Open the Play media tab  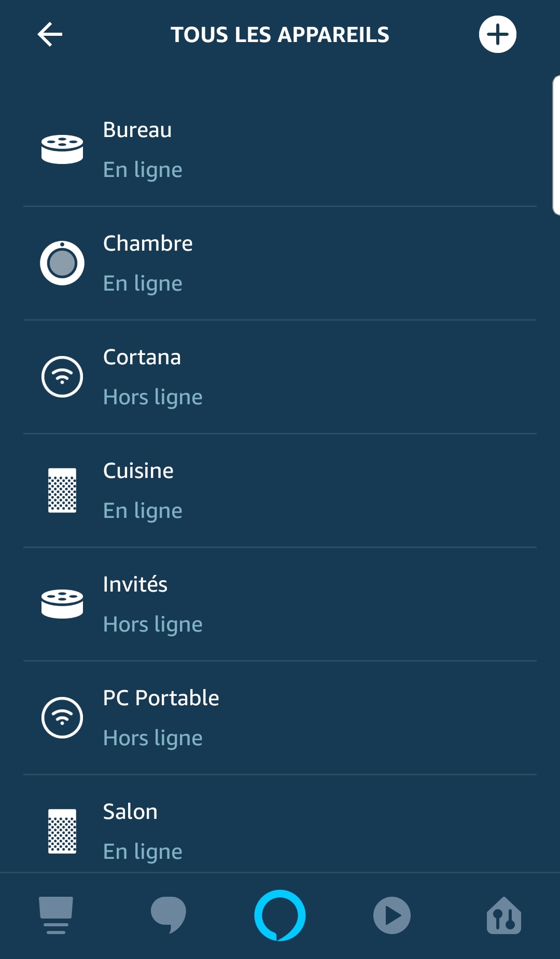point(392,915)
